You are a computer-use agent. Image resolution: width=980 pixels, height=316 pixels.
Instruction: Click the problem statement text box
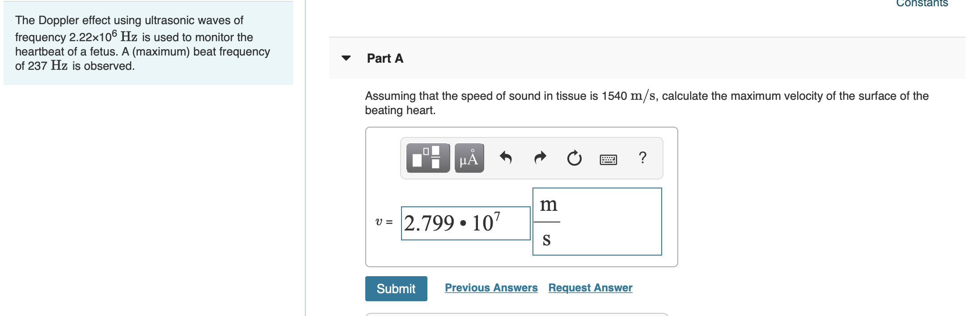pyautogui.click(x=148, y=43)
